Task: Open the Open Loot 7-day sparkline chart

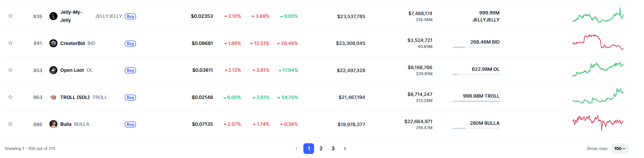Action: click(x=598, y=69)
